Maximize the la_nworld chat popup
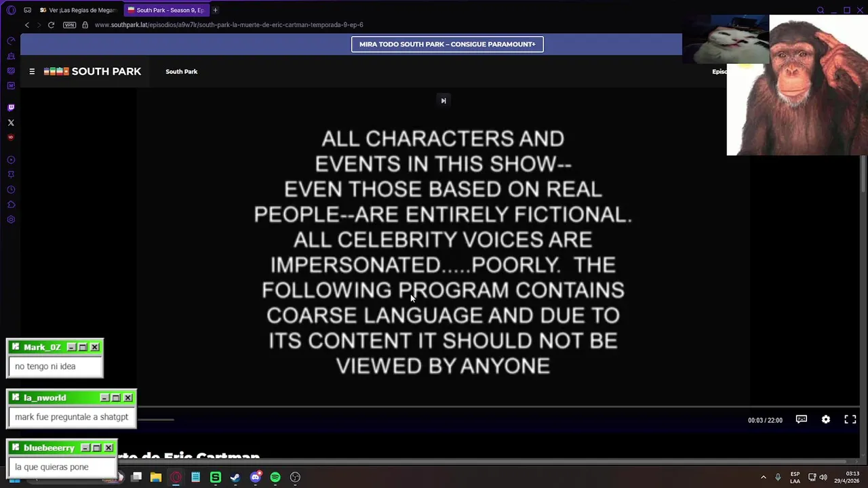This screenshot has height=488, width=868. (116, 398)
